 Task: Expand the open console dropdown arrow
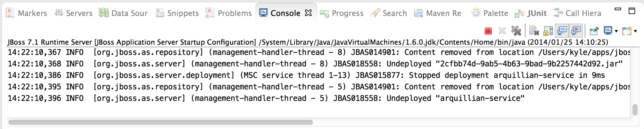tap(635, 31)
